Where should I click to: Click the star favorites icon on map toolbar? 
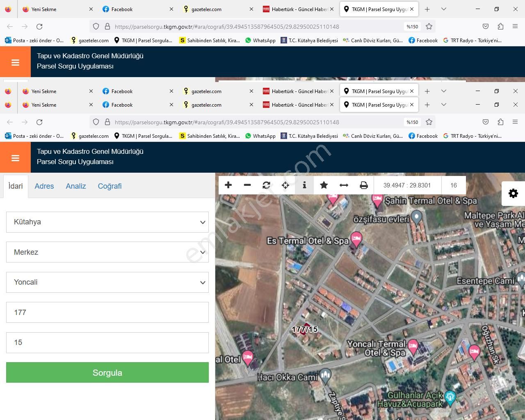point(324,185)
